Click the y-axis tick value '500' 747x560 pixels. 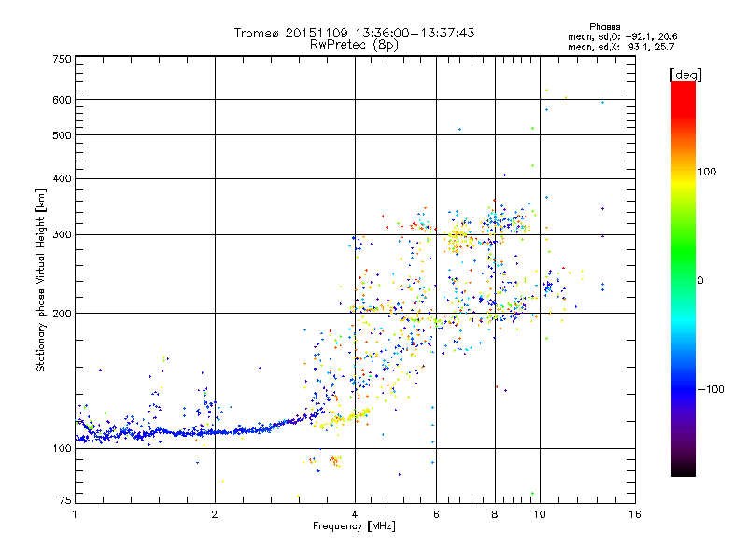[x=62, y=135]
